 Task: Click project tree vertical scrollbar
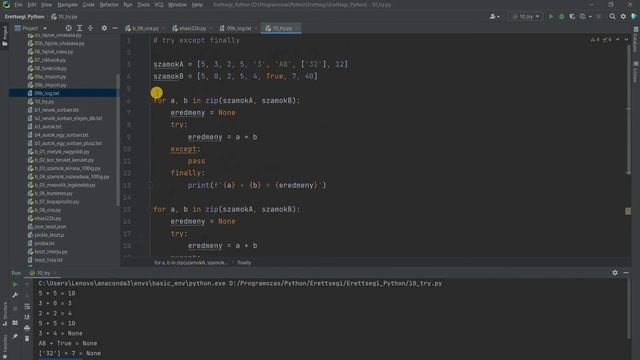tap(118, 139)
